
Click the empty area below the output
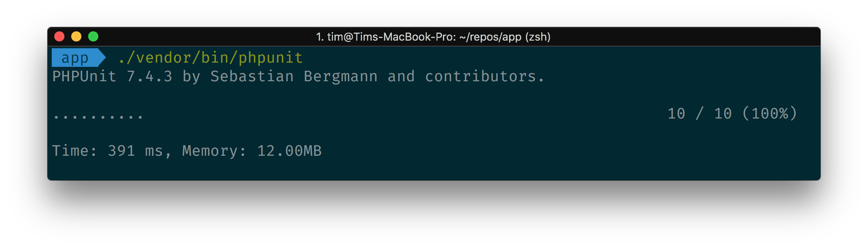[434, 170]
